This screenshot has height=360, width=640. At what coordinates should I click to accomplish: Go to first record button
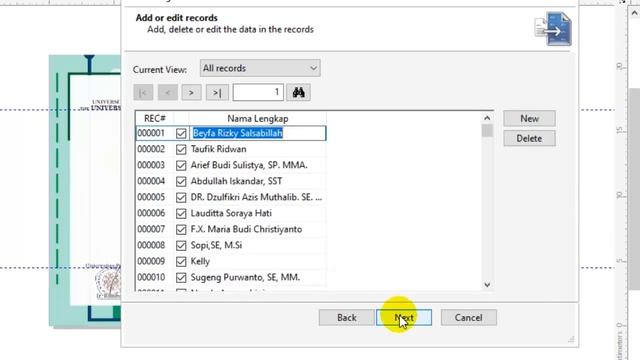click(x=143, y=93)
